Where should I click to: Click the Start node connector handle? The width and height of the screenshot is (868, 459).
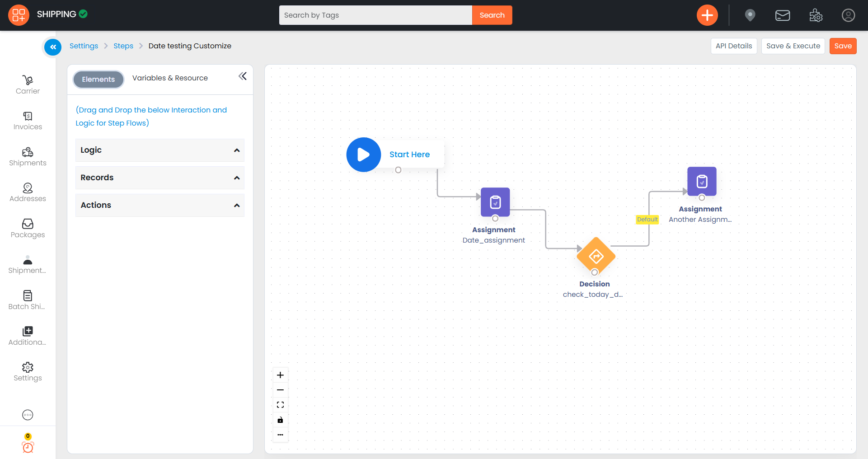(x=398, y=170)
